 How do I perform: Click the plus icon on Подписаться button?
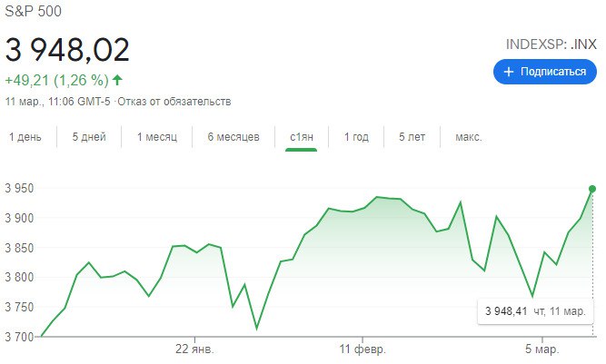click(x=509, y=72)
